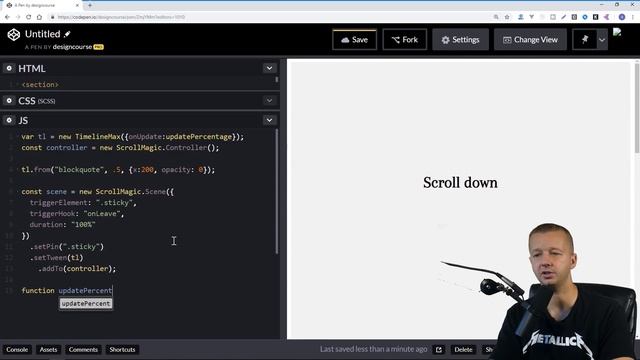Open the HTML editor settings gear

[x=9, y=68]
